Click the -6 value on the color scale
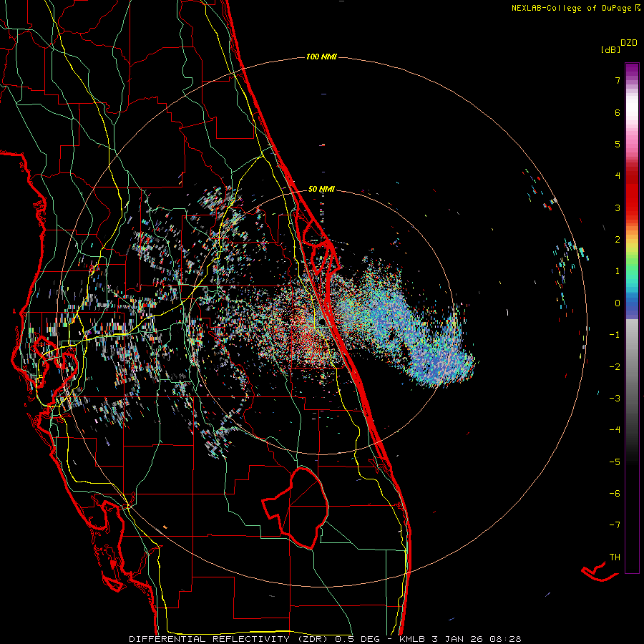 615,494
